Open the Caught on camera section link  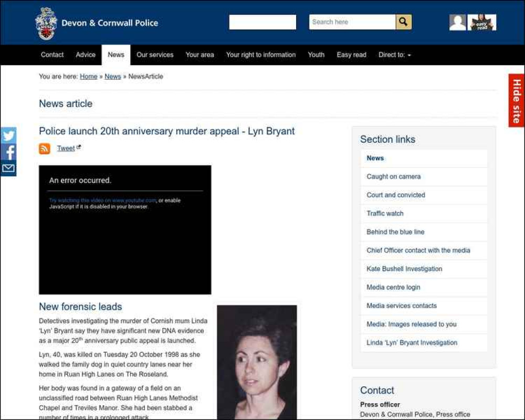coord(424,176)
